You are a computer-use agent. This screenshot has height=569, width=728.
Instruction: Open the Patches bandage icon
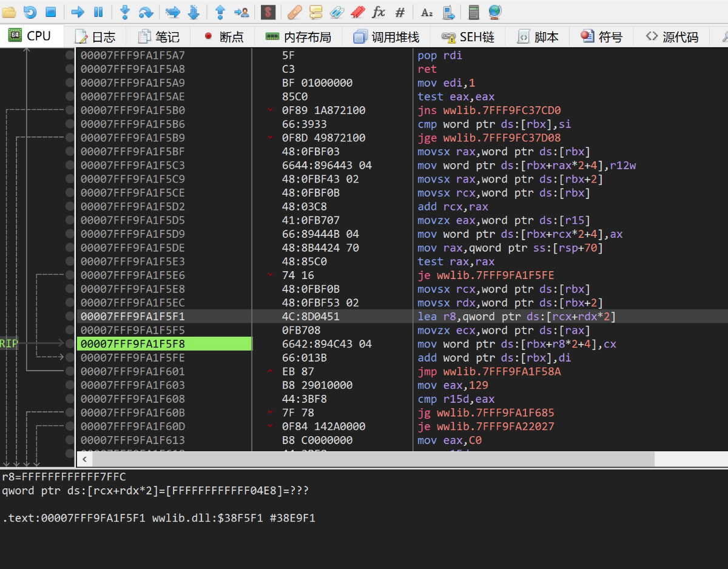295,12
